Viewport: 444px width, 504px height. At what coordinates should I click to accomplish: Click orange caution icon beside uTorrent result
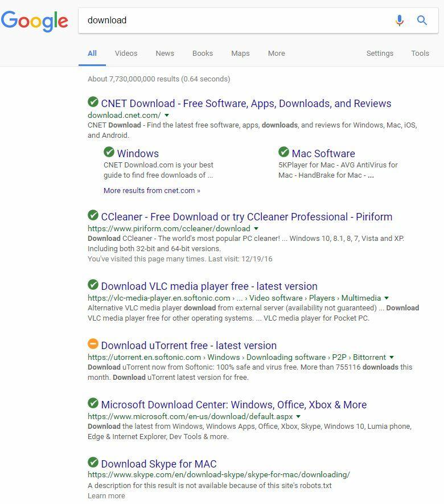[x=93, y=343]
